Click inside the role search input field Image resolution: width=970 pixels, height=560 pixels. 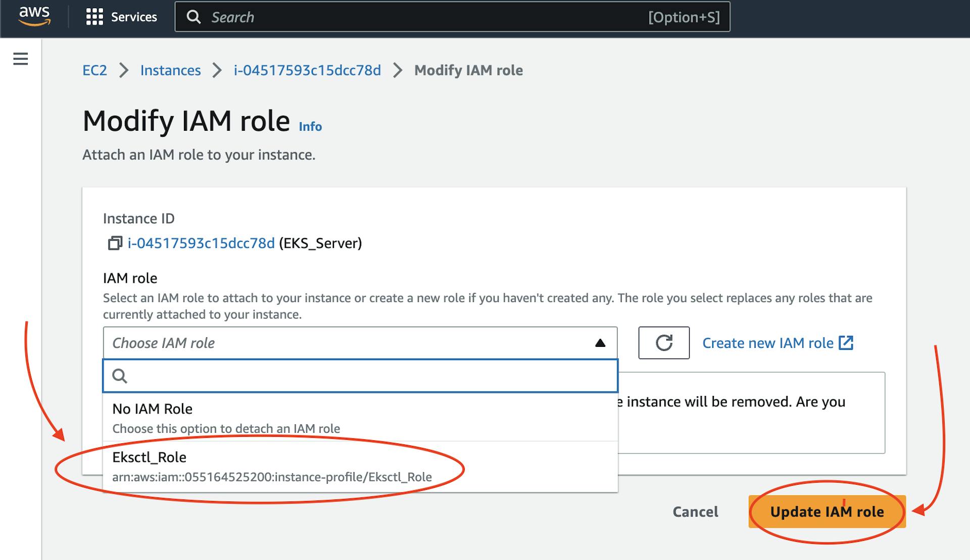(x=354, y=376)
